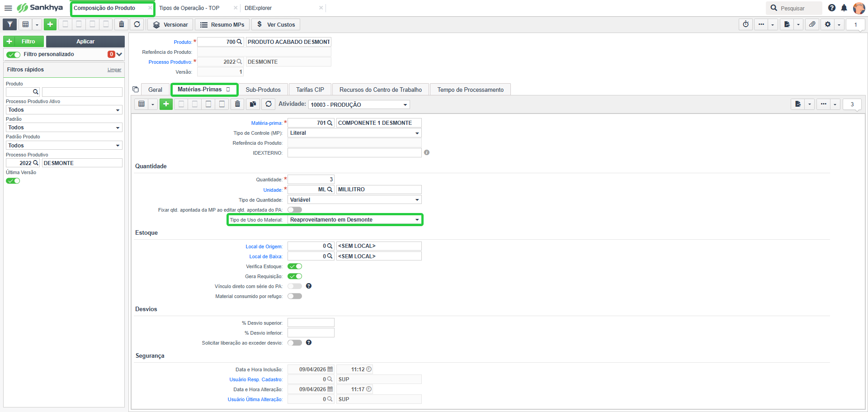Open the Tipos de Operação - TOP tab

(x=189, y=8)
